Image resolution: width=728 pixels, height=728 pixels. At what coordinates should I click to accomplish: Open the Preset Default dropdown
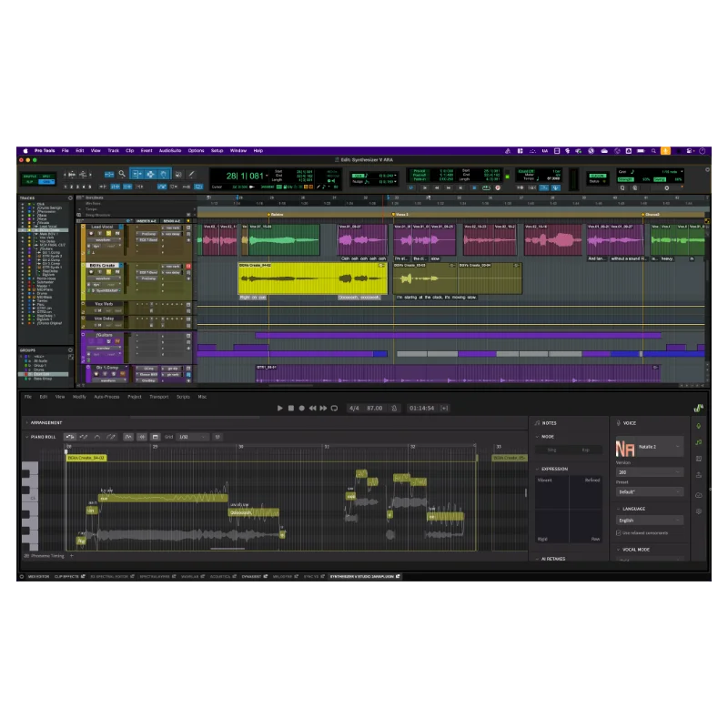click(650, 491)
